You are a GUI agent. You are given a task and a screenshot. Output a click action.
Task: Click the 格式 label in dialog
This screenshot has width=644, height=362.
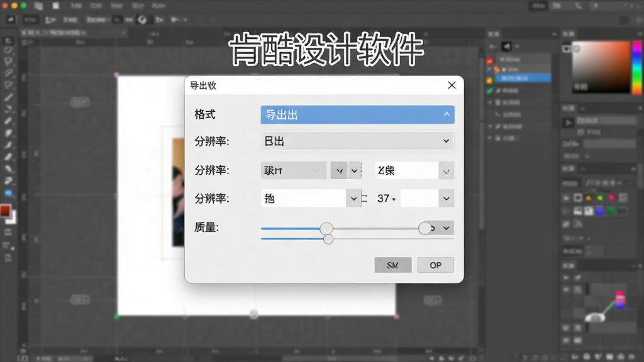[x=205, y=114]
